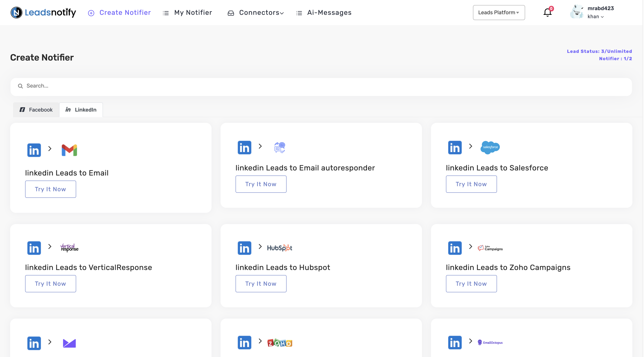The image size is (644, 357).
Task: Click the Create Notifier page heading
Action: tap(42, 58)
